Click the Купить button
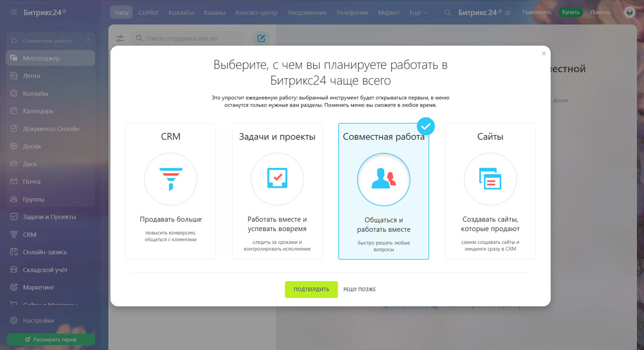The height and width of the screenshot is (350, 644). click(x=571, y=13)
